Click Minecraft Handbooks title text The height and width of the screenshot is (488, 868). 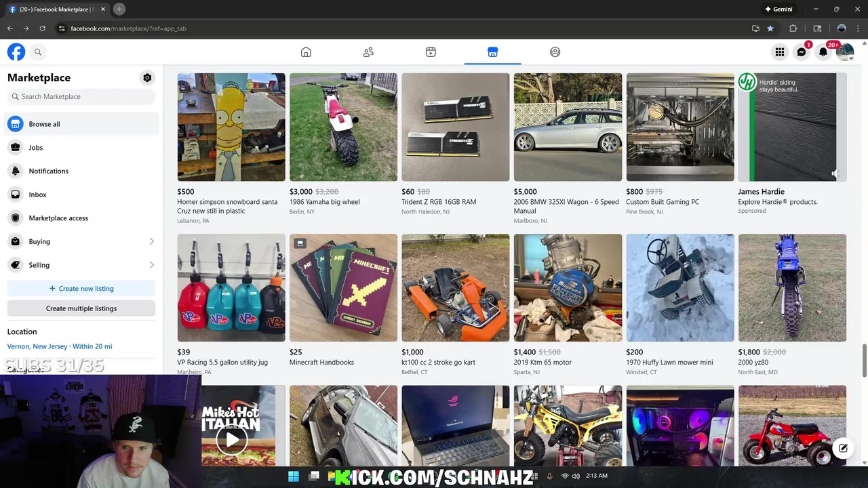point(321,363)
